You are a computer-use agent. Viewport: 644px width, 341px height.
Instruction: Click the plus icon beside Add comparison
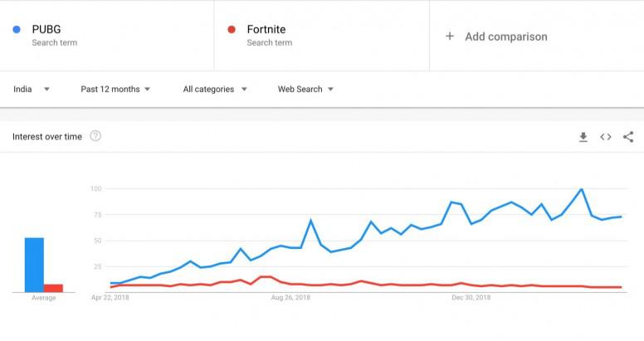(450, 37)
